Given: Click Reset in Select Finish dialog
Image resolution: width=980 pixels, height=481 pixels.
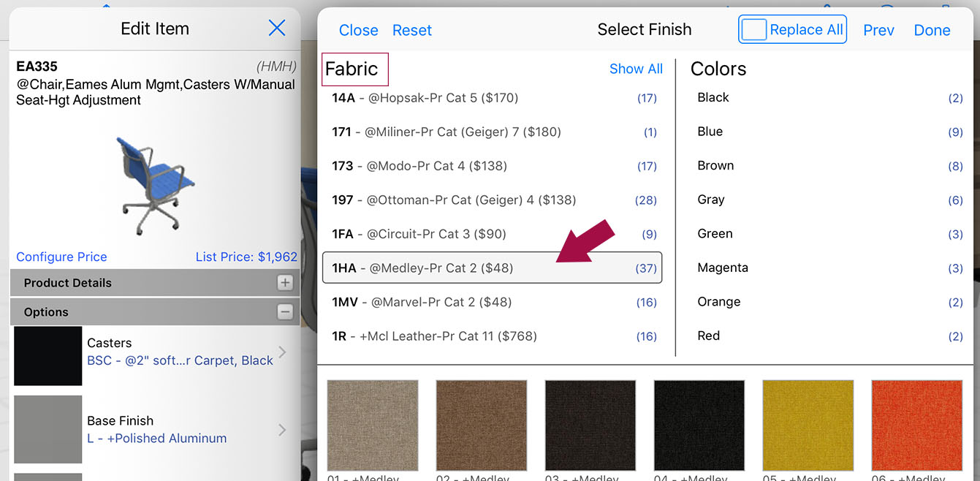Looking at the screenshot, I should tap(412, 30).
